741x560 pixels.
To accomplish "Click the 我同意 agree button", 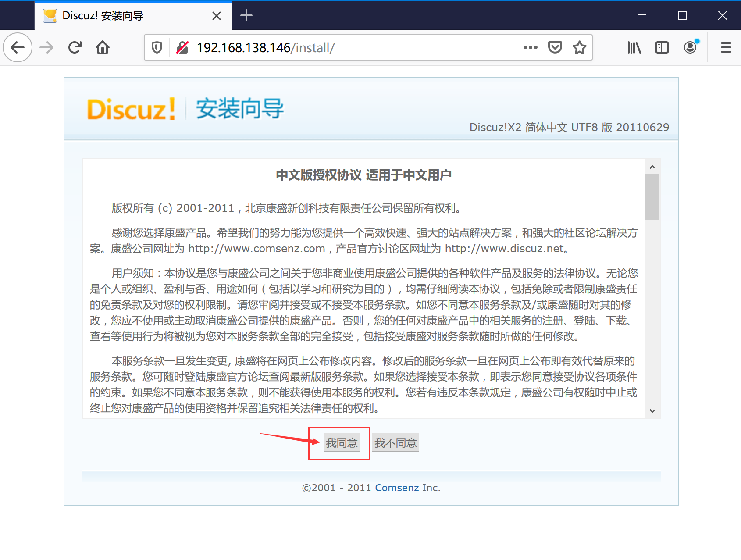I will pyautogui.click(x=342, y=443).
